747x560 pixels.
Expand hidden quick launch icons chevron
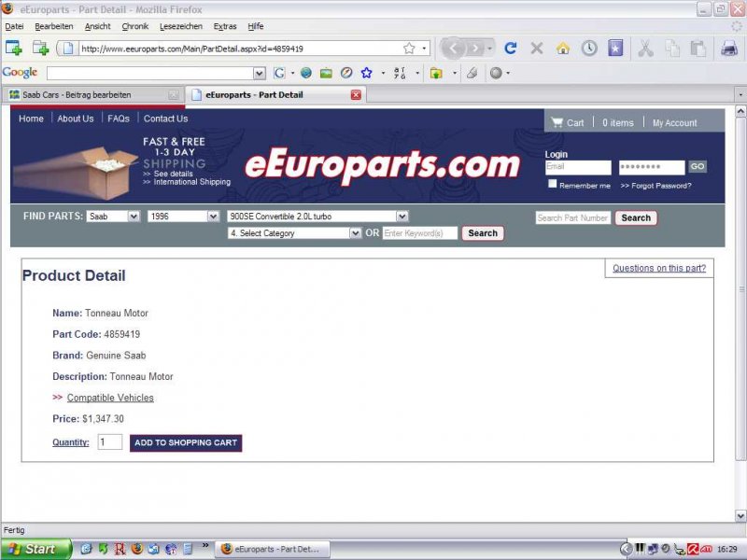(x=205, y=545)
